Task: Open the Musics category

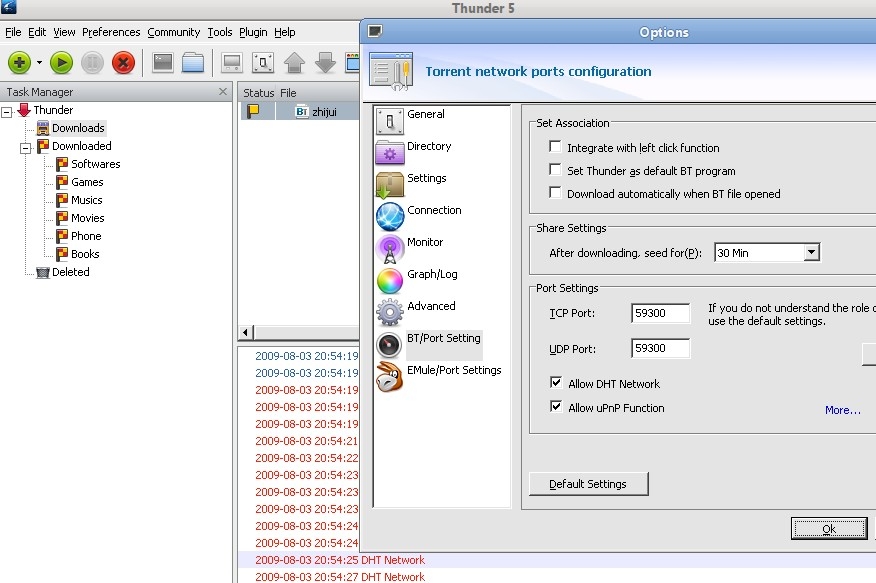Action: pos(87,200)
